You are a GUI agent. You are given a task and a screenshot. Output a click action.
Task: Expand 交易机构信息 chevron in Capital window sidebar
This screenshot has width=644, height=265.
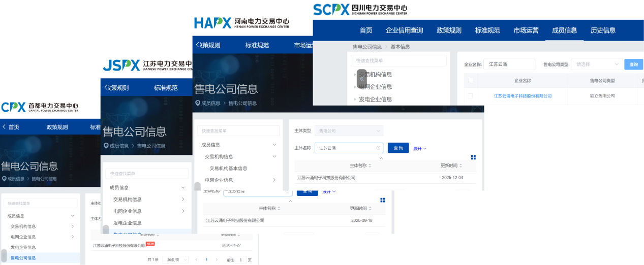(73, 226)
